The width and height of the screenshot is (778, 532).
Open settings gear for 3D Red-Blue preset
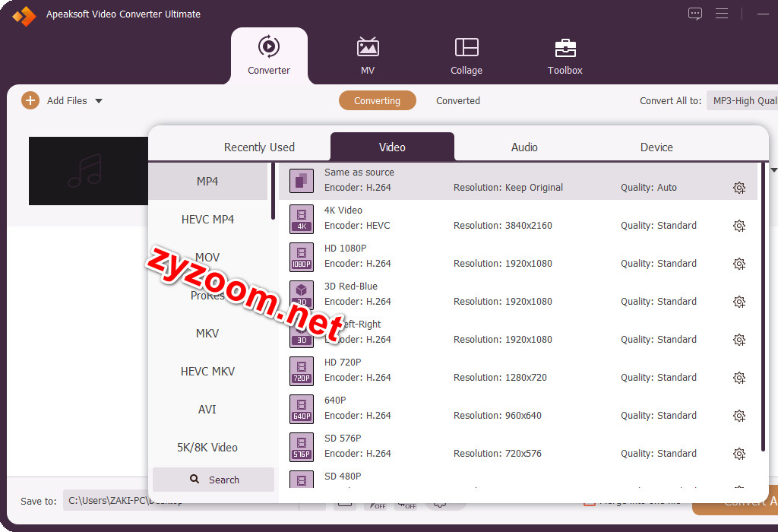point(739,302)
